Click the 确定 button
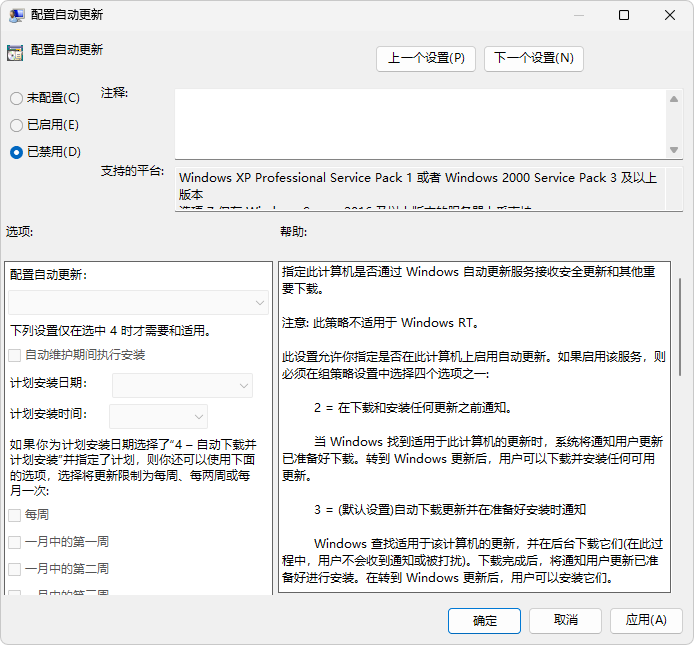The width and height of the screenshot is (694, 645). pos(484,621)
